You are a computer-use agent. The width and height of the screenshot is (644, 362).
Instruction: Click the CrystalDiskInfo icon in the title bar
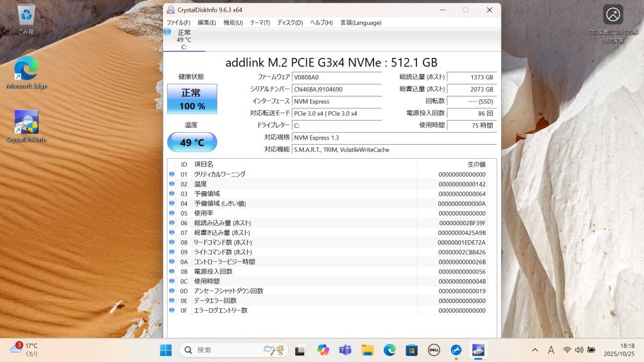170,10
